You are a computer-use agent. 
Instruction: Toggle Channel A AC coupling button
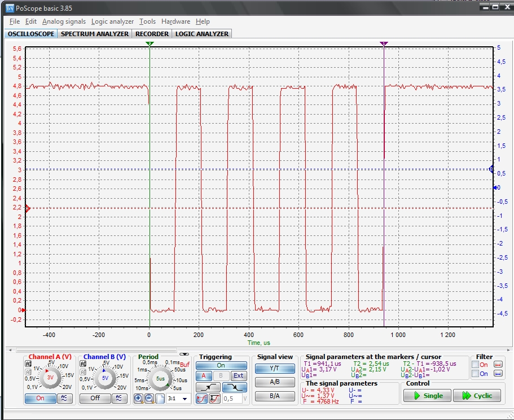click(x=64, y=398)
